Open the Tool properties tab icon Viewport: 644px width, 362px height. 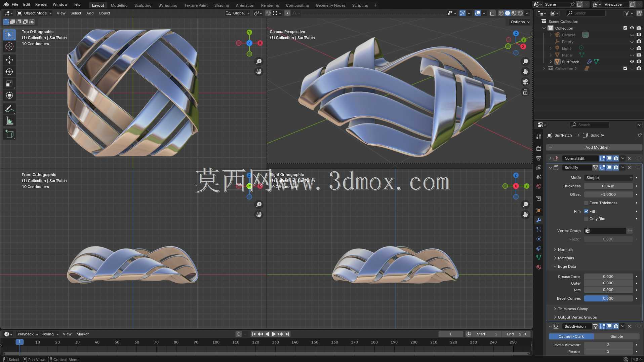click(x=539, y=136)
